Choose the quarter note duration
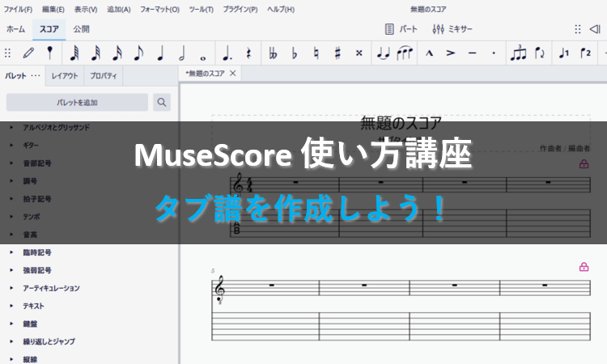607x364 pixels. (x=159, y=53)
